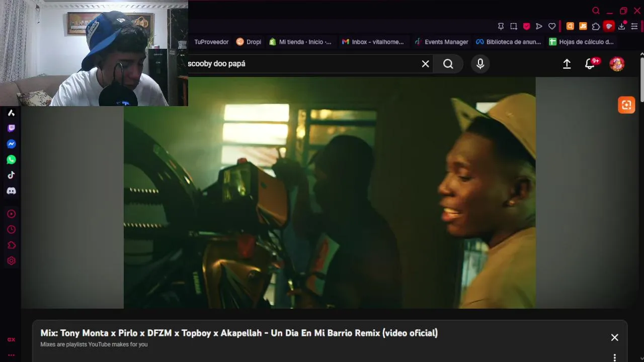This screenshot has height=362, width=644.
Task: Click the orange screenshot overlay button
Action: [626, 105]
